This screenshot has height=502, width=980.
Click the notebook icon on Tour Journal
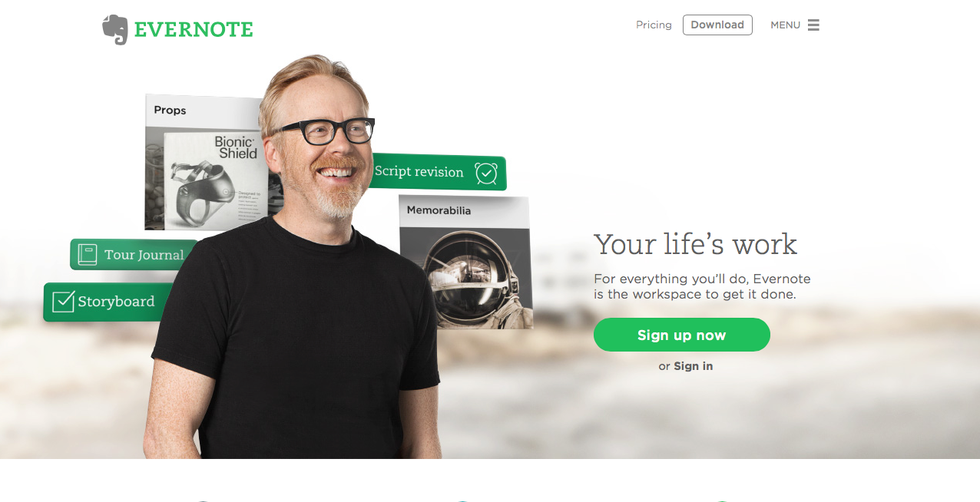(87, 255)
